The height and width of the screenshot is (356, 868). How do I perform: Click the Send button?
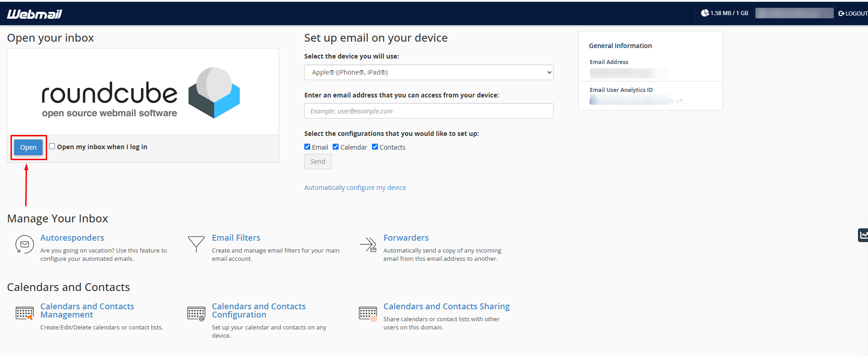(x=318, y=162)
